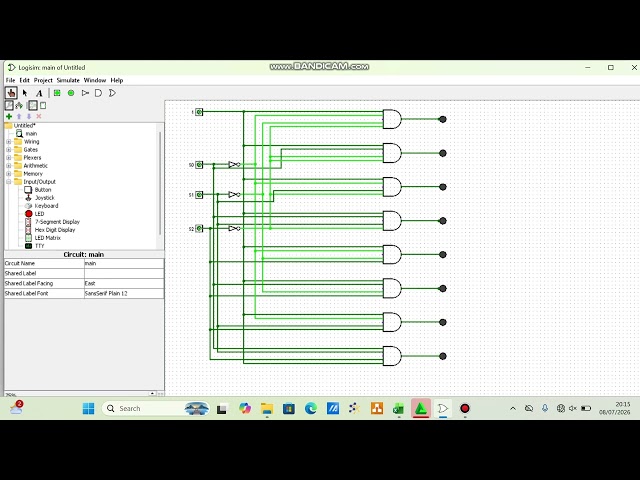Toggle the S0 input pin
The image size is (640, 480).
199,164
